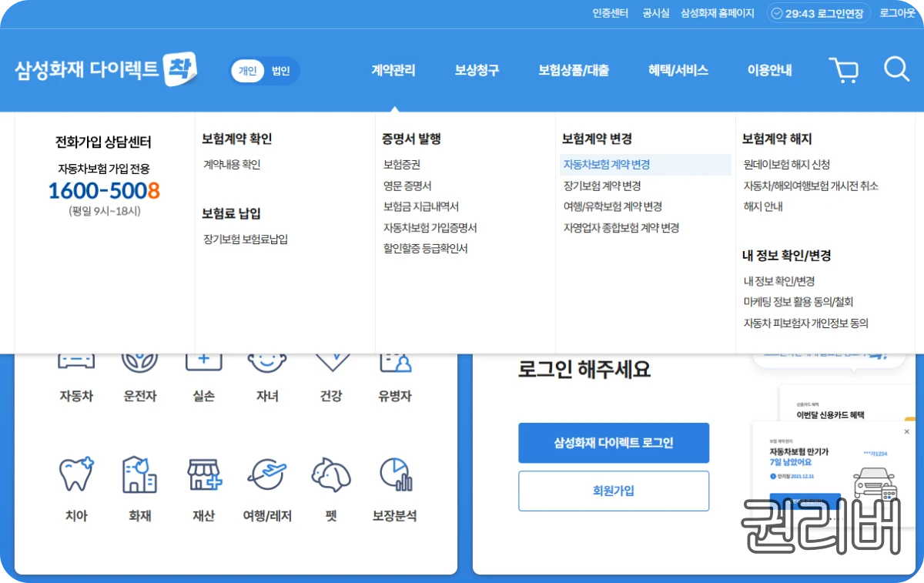Click the 삼성화재 다이렉트 로그인 button
924x583 pixels.
[614, 443]
